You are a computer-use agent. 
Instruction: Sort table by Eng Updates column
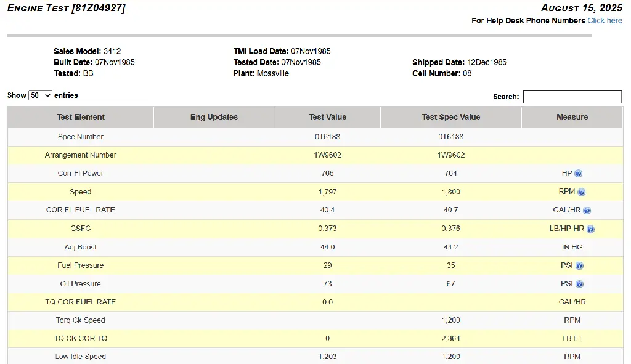(214, 117)
